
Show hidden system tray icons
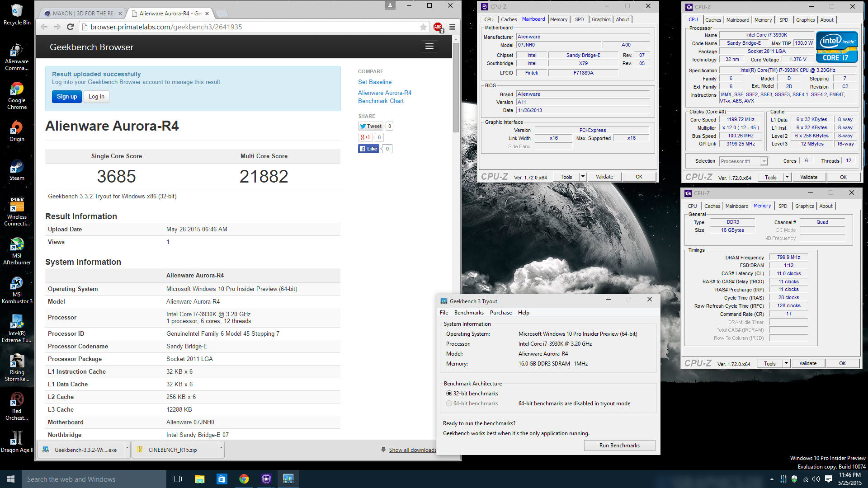772,479
